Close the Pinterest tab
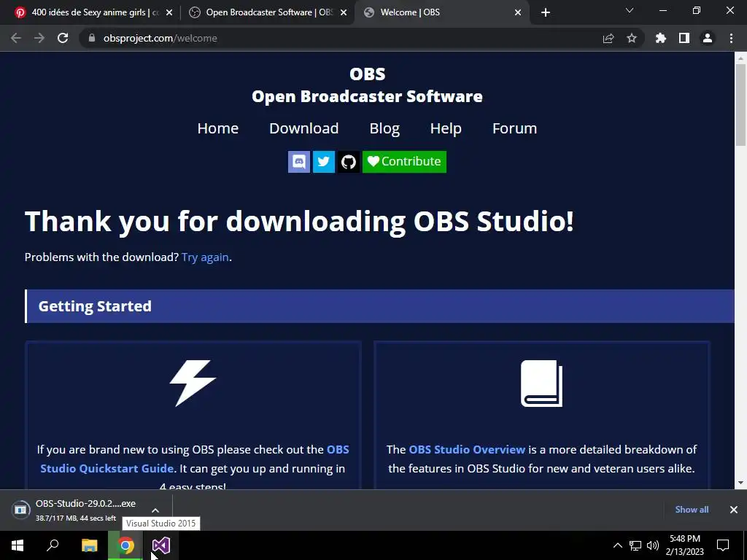 (x=169, y=13)
